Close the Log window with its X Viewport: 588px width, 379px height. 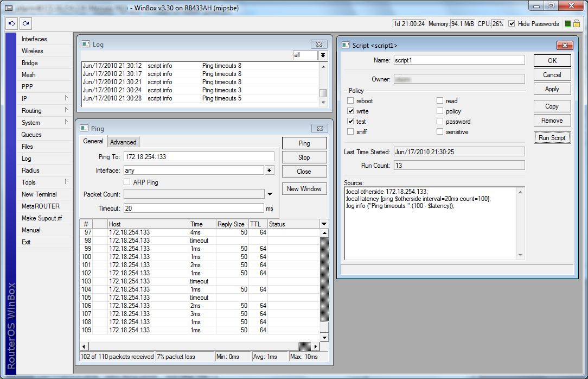coord(318,44)
